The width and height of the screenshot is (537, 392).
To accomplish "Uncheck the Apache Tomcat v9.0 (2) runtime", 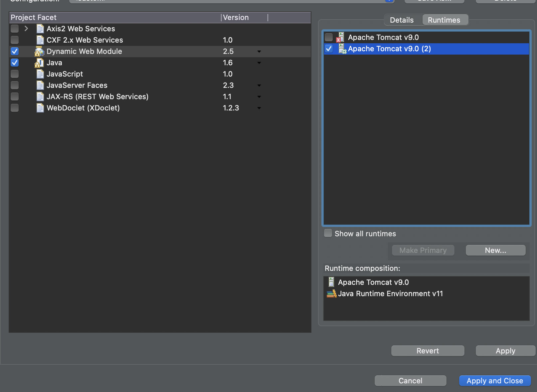I will pos(329,49).
